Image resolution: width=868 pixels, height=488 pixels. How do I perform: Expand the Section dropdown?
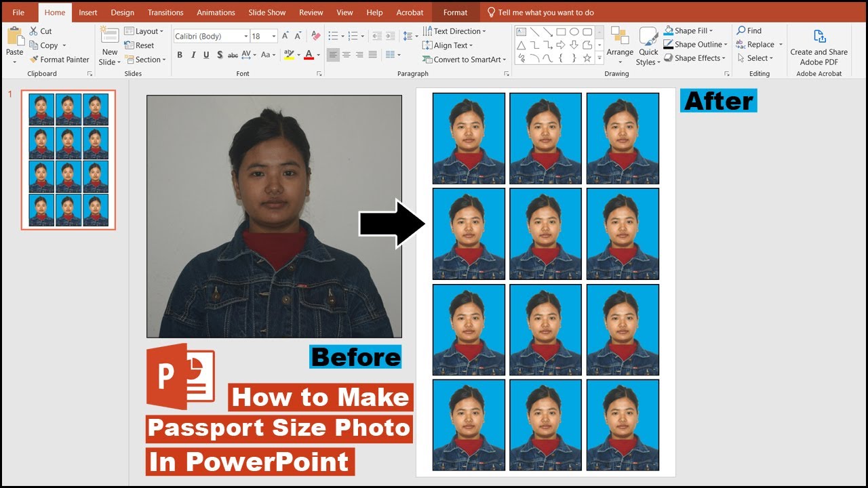(x=145, y=60)
